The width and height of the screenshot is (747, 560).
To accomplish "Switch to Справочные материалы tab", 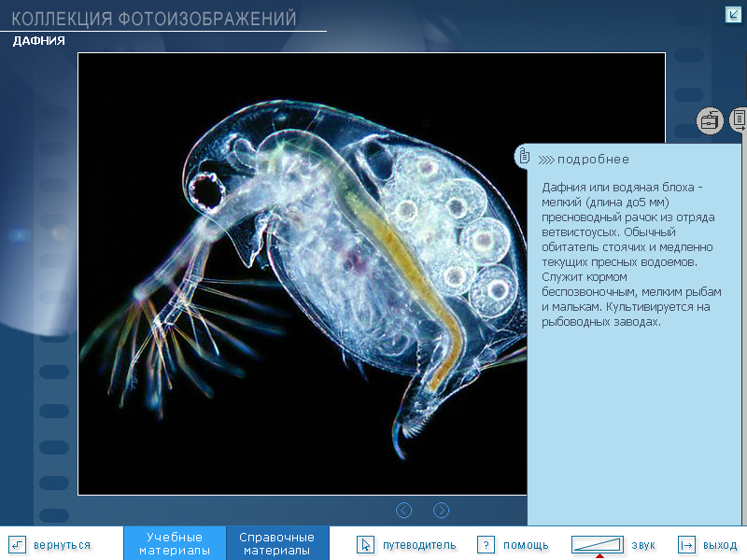I will [x=276, y=543].
